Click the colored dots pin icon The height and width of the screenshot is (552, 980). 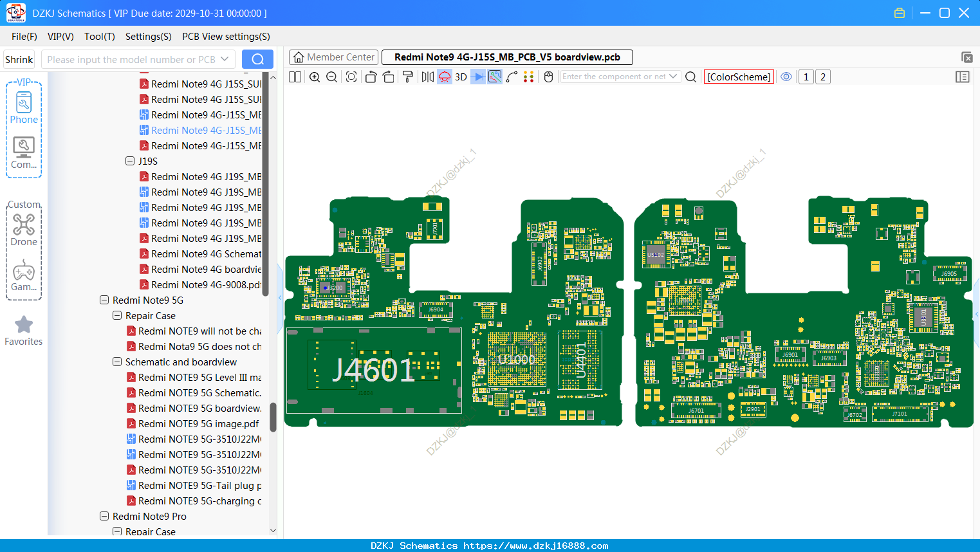click(x=529, y=77)
